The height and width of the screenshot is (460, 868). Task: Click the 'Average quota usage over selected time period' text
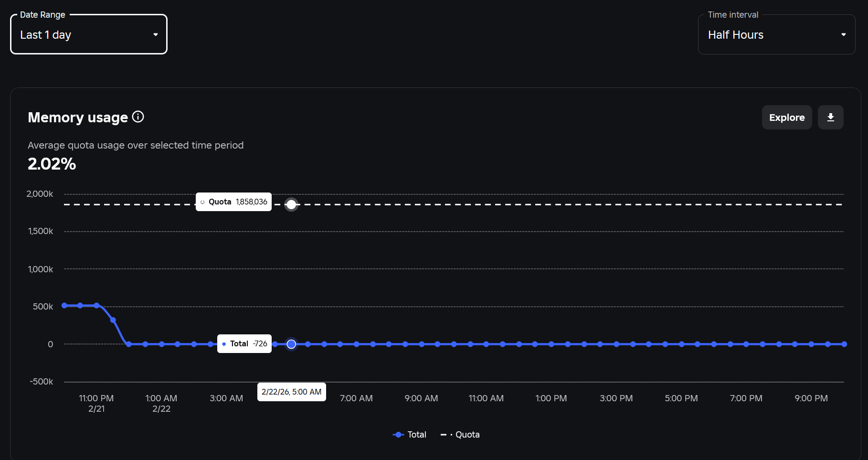[x=136, y=145]
